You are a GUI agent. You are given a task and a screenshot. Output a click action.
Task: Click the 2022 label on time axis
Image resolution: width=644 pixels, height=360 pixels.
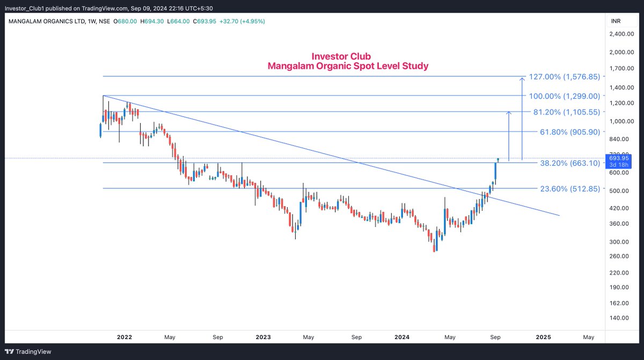(x=125, y=337)
